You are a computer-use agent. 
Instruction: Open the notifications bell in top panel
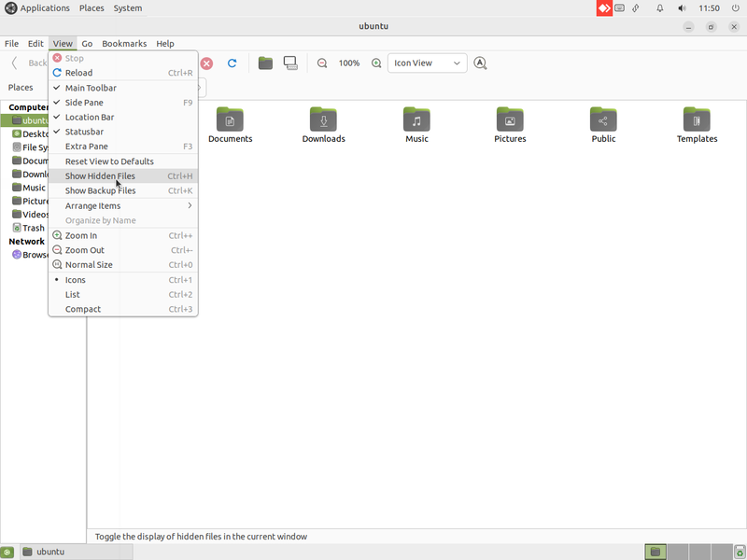pyautogui.click(x=660, y=8)
